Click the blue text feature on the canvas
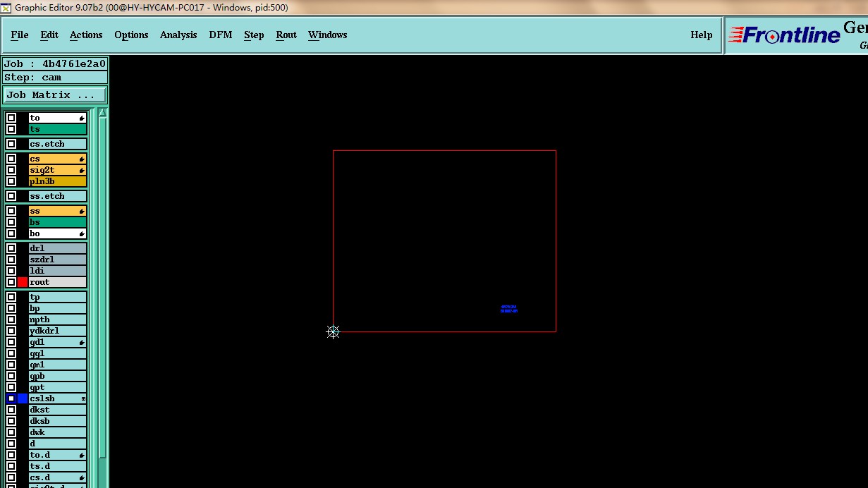Image resolution: width=868 pixels, height=488 pixels. tap(509, 309)
